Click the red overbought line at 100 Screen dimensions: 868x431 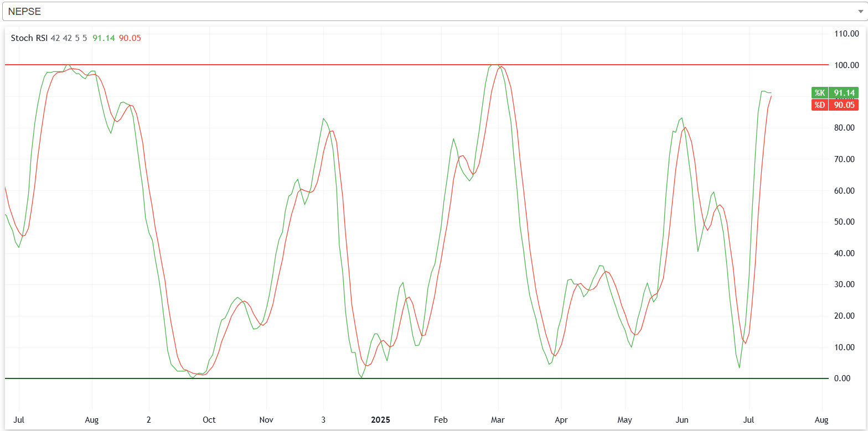coord(416,65)
